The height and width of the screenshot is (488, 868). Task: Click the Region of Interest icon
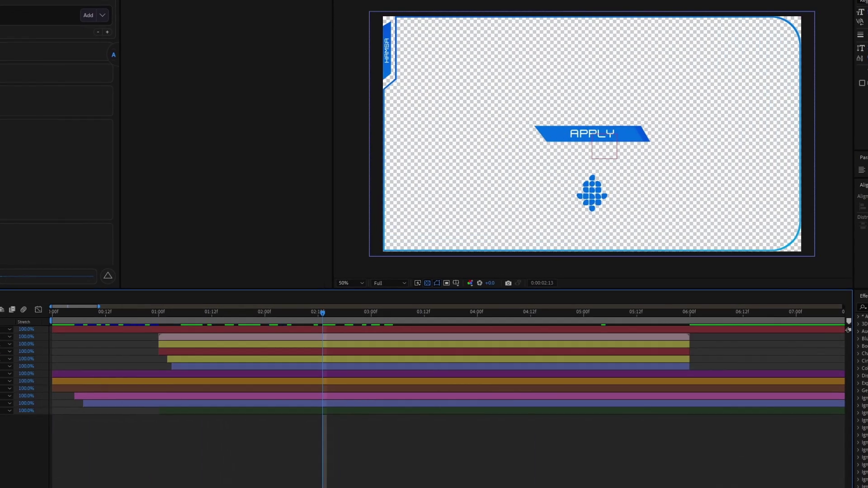coord(446,283)
